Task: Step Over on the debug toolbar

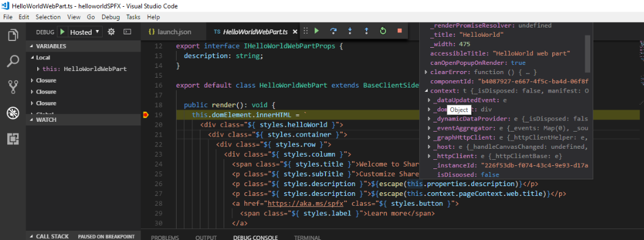Action: coord(333,31)
